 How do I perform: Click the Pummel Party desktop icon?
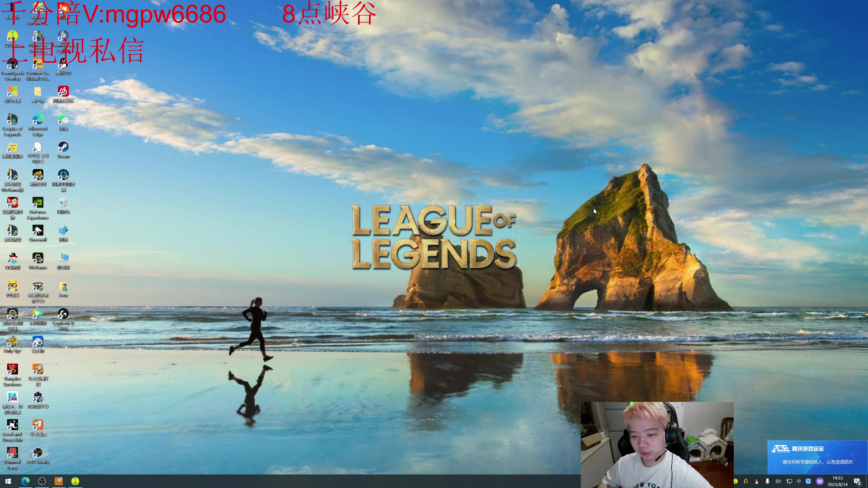pyautogui.click(x=13, y=453)
